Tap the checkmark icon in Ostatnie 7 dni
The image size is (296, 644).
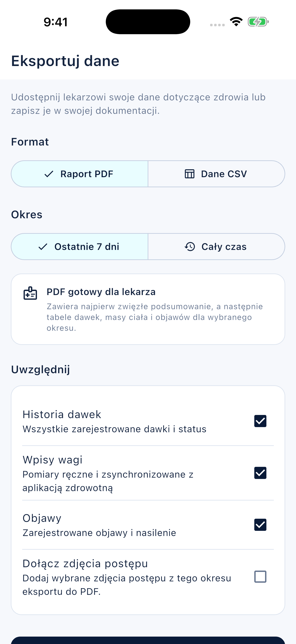coord(43,247)
